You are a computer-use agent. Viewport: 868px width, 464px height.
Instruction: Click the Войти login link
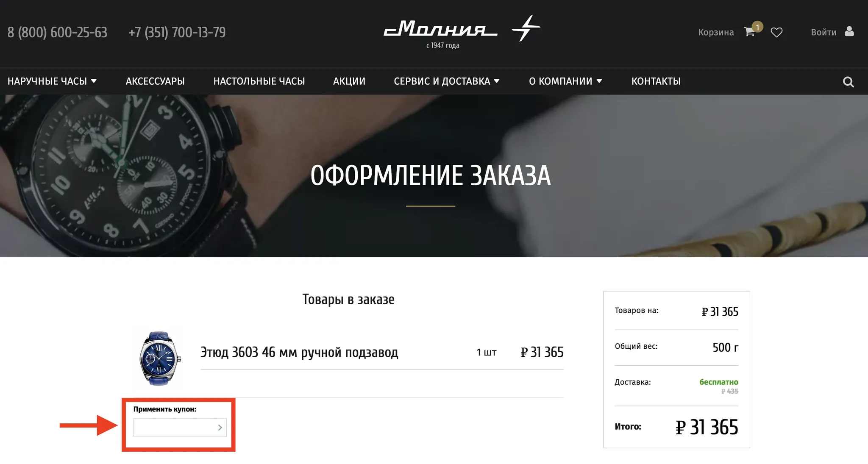pyautogui.click(x=823, y=32)
